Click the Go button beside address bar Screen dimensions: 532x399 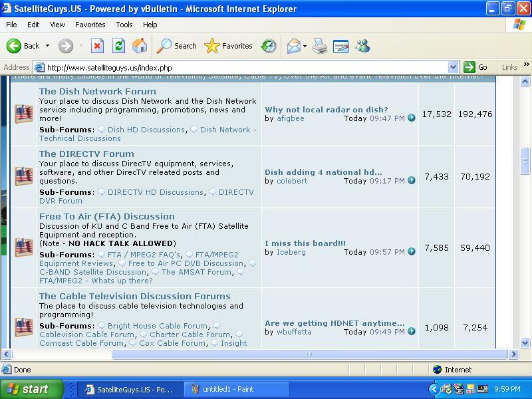(x=475, y=67)
